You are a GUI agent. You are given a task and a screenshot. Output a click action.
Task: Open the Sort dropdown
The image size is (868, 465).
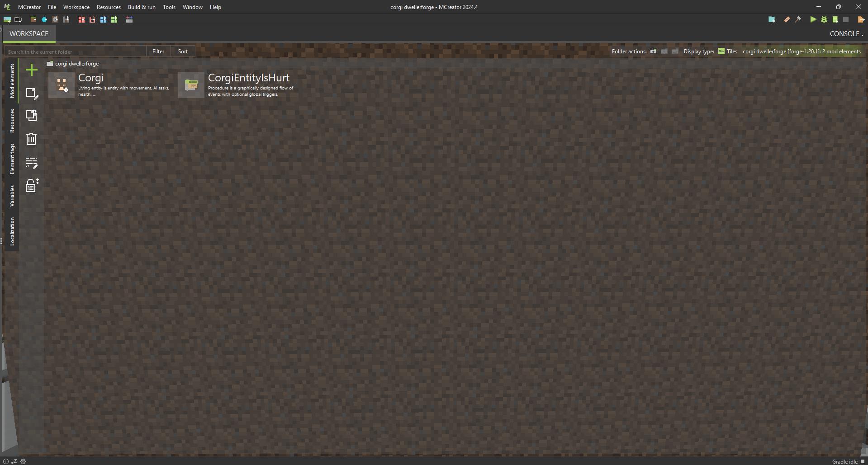point(183,52)
